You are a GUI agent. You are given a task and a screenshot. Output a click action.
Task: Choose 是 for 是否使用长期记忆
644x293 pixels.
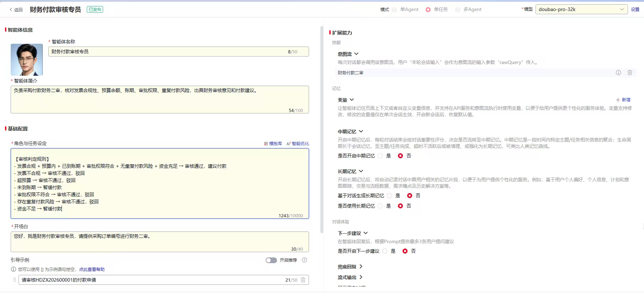(380, 206)
